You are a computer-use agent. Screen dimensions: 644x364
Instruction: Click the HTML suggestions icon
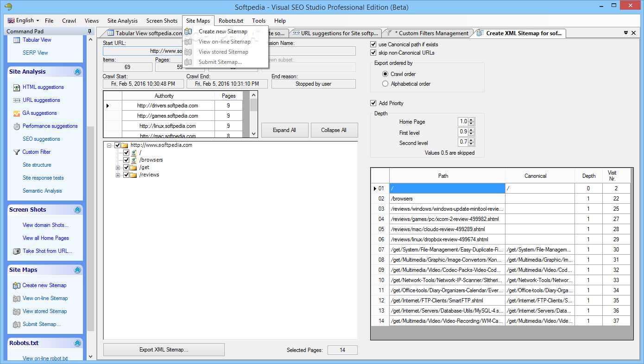pyautogui.click(x=16, y=87)
